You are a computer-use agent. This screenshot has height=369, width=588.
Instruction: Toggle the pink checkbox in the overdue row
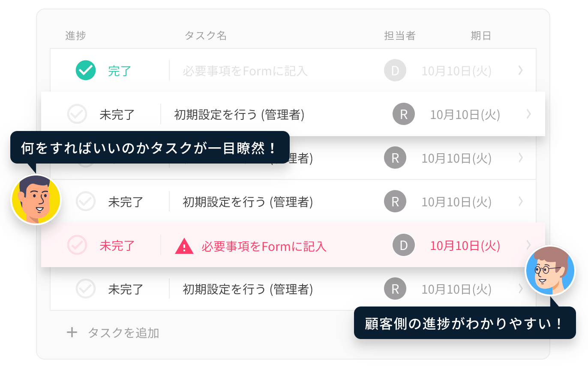pos(77,245)
